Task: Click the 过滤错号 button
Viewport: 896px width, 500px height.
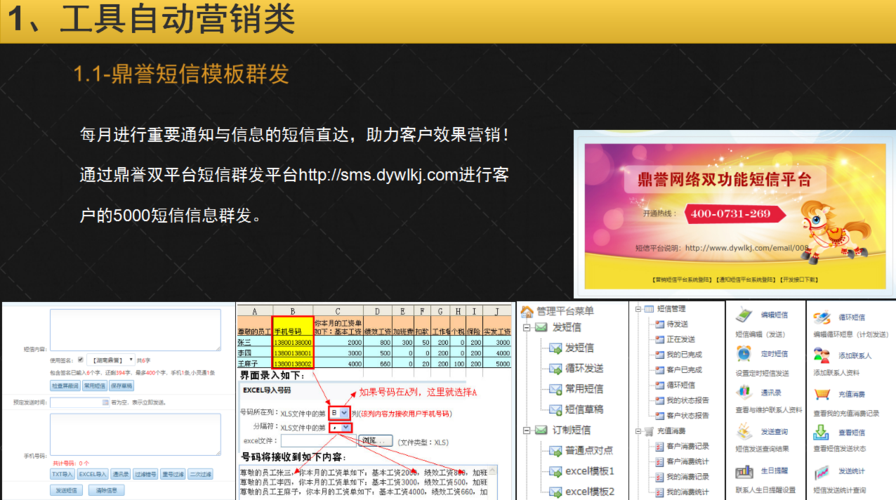Action: [x=146, y=474]
